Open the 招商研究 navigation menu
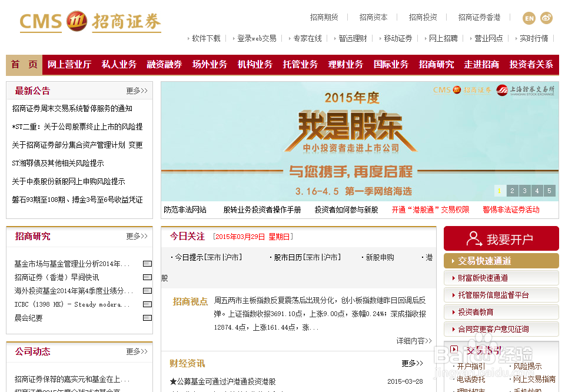565x392 pixels. pyautogui.click(x=436, y=65)
